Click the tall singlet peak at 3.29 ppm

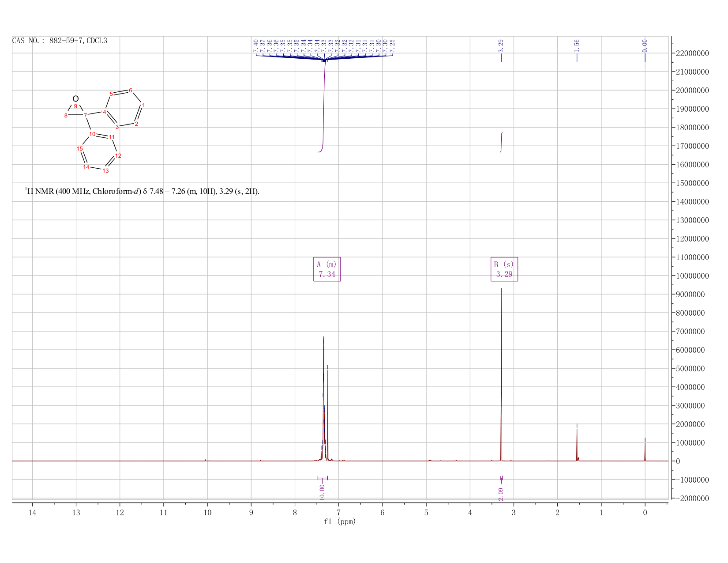[x=501, y=375]
